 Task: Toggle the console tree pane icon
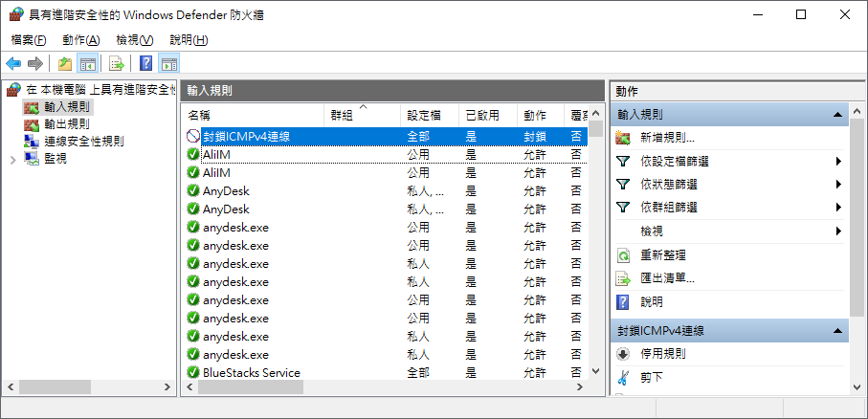87,64
